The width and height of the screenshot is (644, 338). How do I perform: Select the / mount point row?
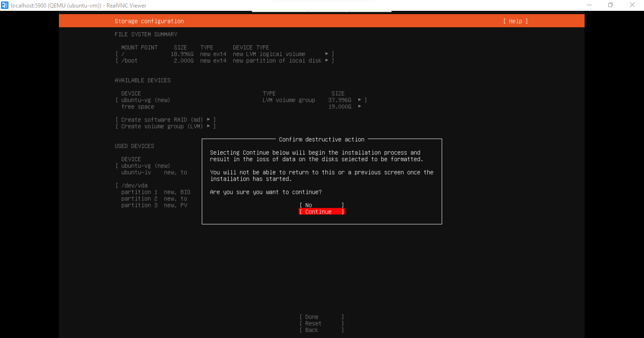(224, 54)
